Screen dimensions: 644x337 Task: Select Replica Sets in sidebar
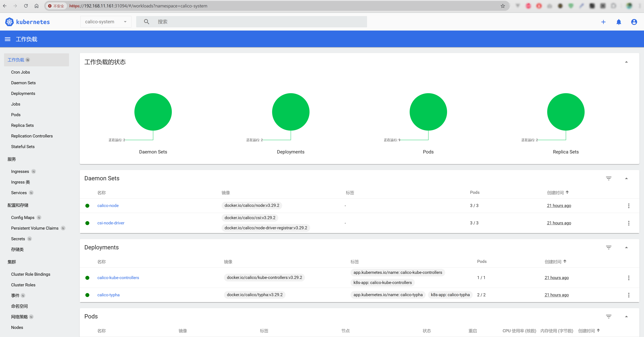click(22, 125)
